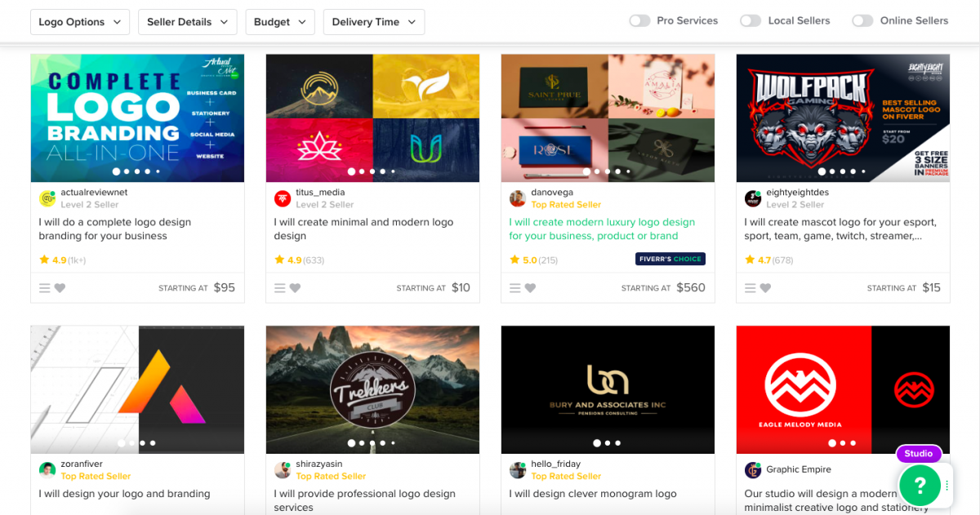Click the $10 starting price
The image size is (980, 515).
(461, 287)
